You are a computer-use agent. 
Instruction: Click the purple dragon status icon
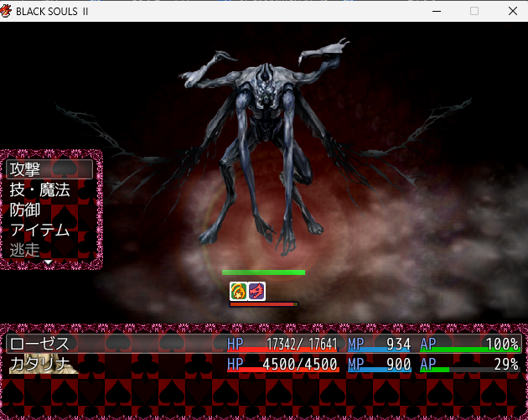pos(256,291)
